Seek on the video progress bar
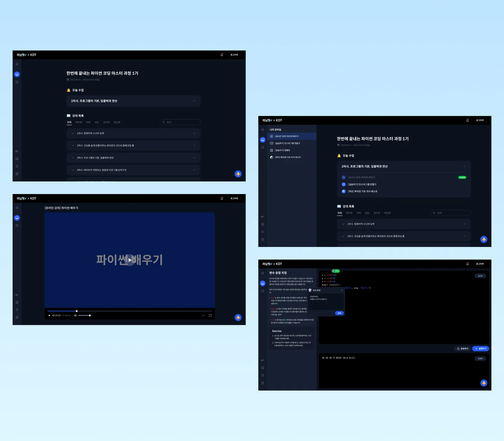The image size is (504, 441). [x=130, y=311]
